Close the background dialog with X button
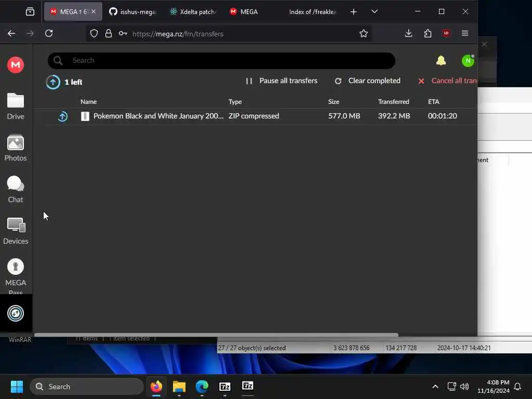The height and width of the screenshot is (399, 532). coord(484,45)
